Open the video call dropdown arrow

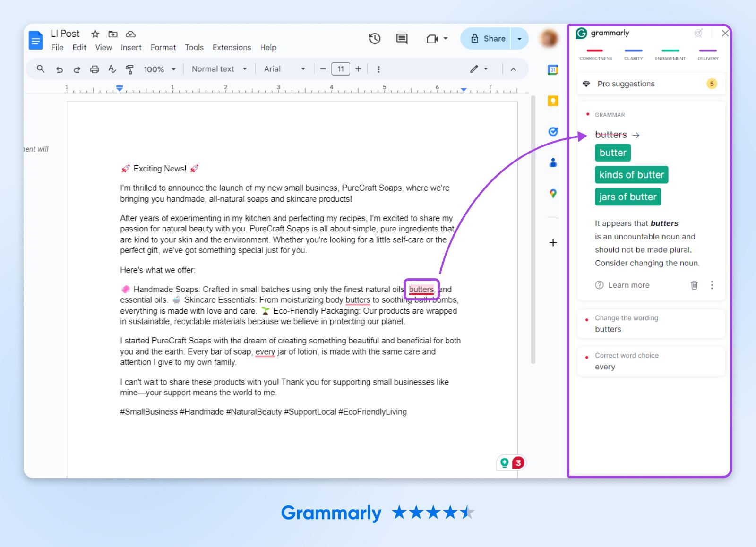(x=446, y=39)
